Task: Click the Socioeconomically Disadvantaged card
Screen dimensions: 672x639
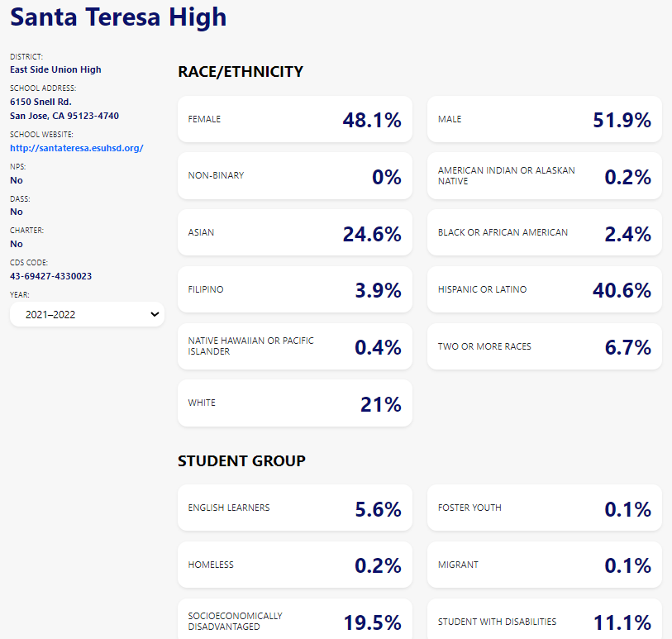Action: pyautogui.click(x=294, y=620)
